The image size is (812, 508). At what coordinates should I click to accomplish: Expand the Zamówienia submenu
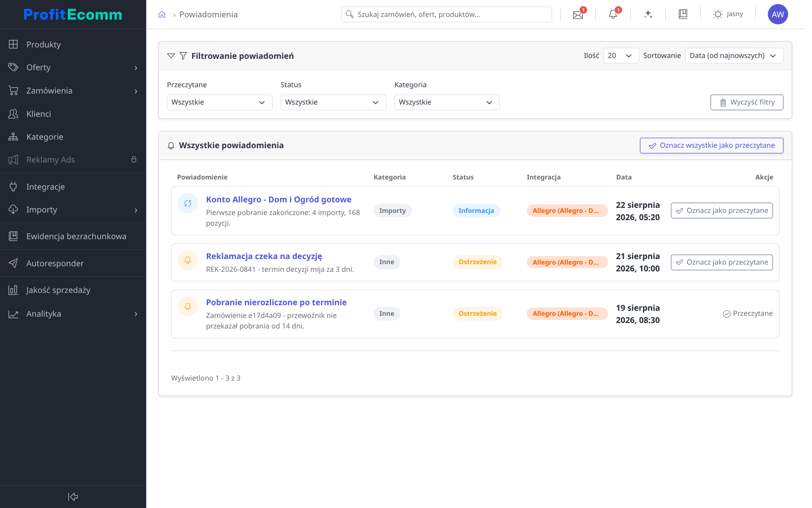136,91
